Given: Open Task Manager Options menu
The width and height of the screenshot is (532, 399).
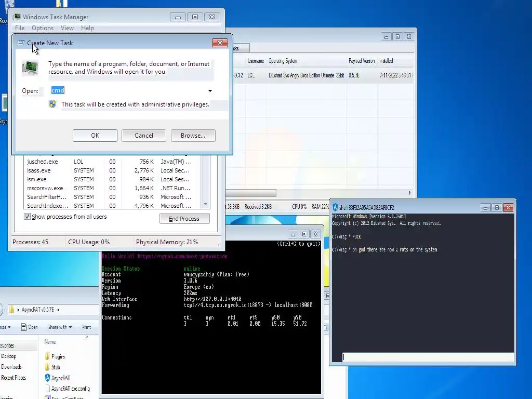Looking at the screenshot, I should coord(43,28).
